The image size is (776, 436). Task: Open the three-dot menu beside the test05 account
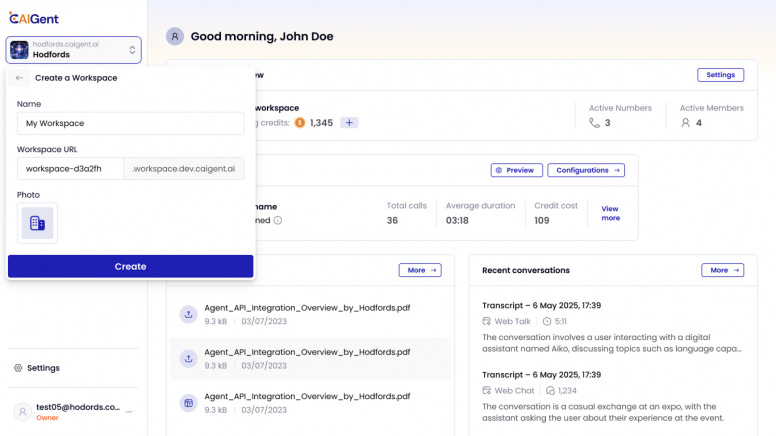[x=128, y=411]
